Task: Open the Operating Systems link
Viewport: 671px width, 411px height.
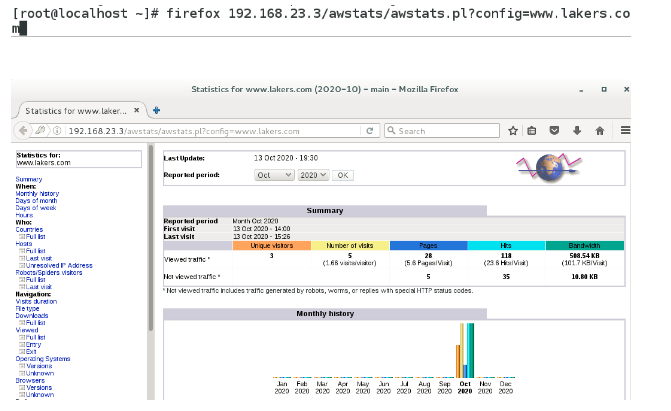Action: [43, 359]
